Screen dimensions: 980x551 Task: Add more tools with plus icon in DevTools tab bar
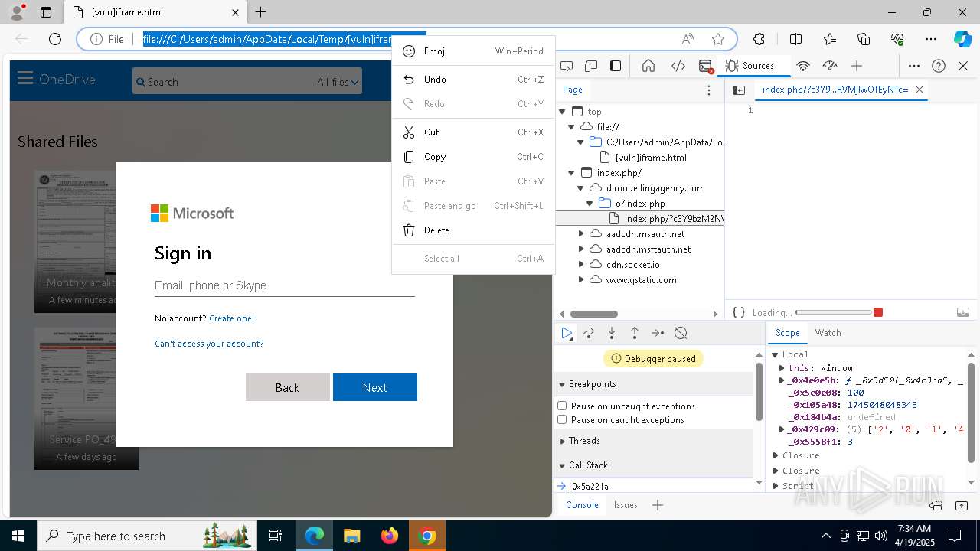tap(857, 66)
